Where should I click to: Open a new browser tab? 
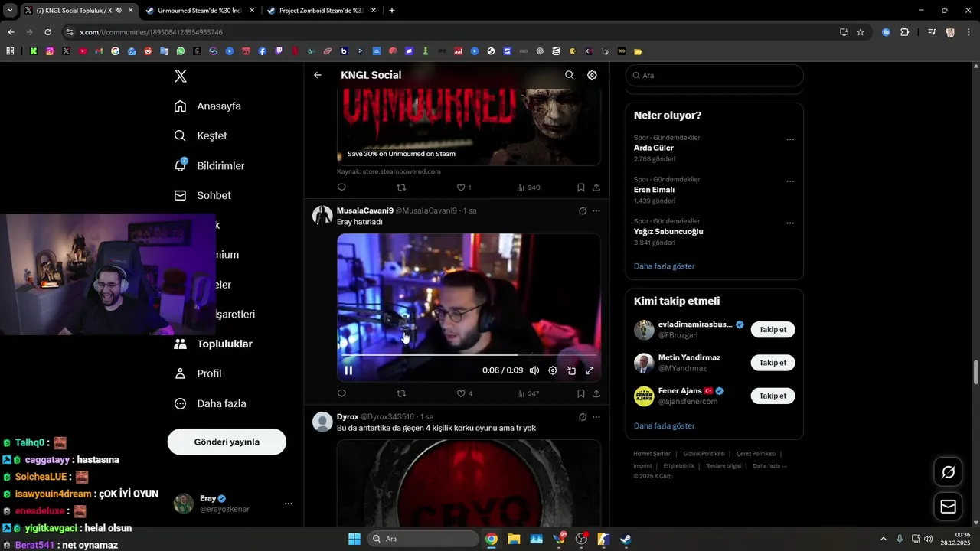[392, 11]
